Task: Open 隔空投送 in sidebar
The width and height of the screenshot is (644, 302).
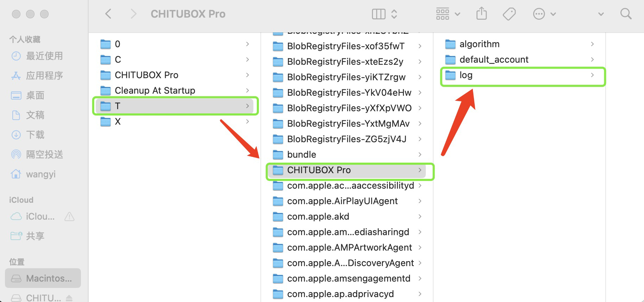Action: (43, 155)
